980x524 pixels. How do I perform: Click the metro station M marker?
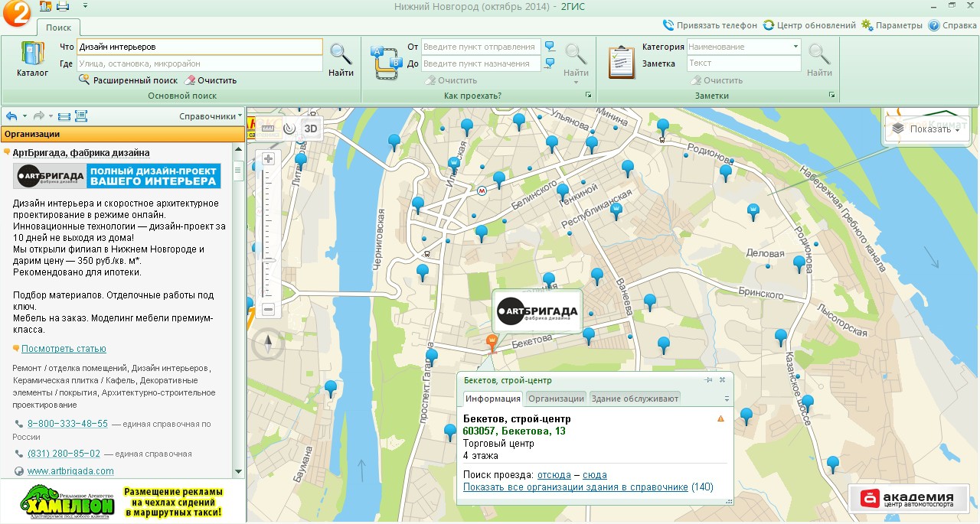(482, 190)
